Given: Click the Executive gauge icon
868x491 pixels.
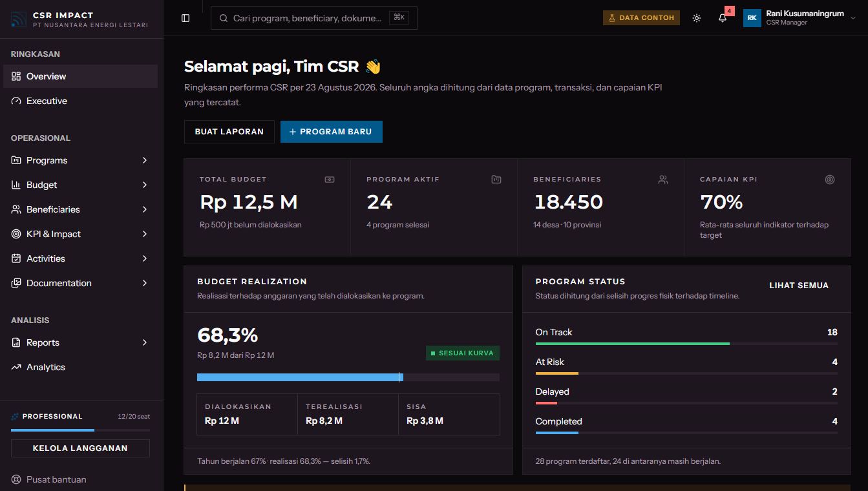Looking at the screenshot, I should click(x=16, y=101).
